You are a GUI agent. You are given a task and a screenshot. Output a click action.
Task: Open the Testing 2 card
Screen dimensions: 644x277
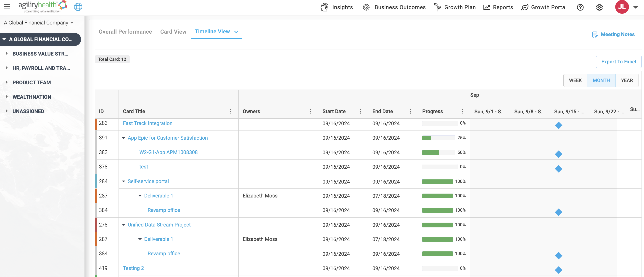pyautogui.click(x=133, y=268)
